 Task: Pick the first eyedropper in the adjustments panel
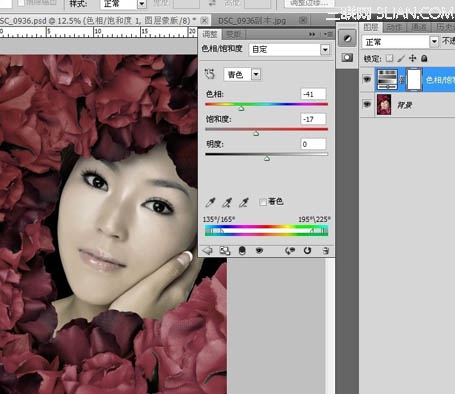click(210, 202)
